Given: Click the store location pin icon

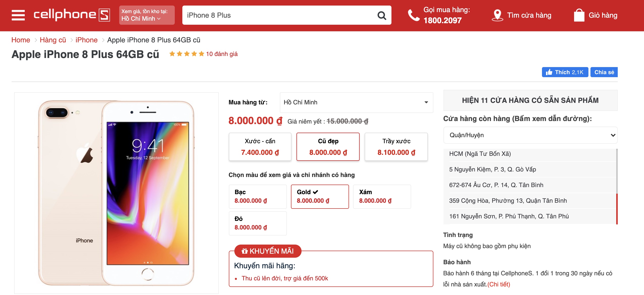Looking at the screenshot, I should pos(497,15).
